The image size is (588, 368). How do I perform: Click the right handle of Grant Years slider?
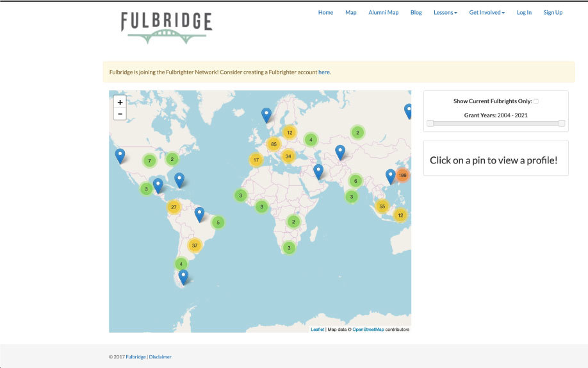click(561, 123)
